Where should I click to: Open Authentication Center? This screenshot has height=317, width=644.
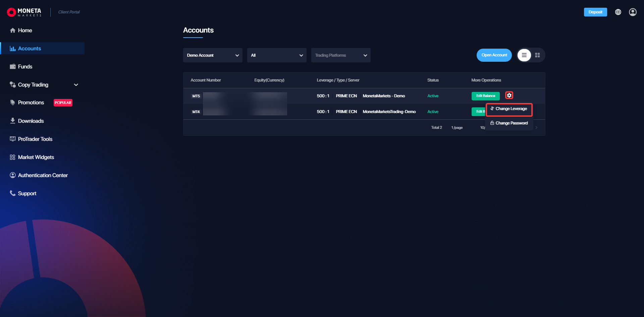[42, 175]
